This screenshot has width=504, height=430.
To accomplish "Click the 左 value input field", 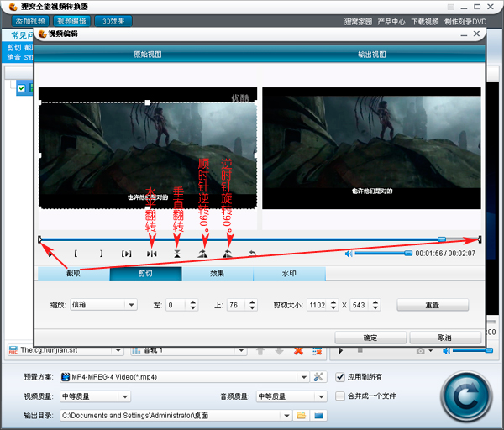I will click(x=176, y=305).
